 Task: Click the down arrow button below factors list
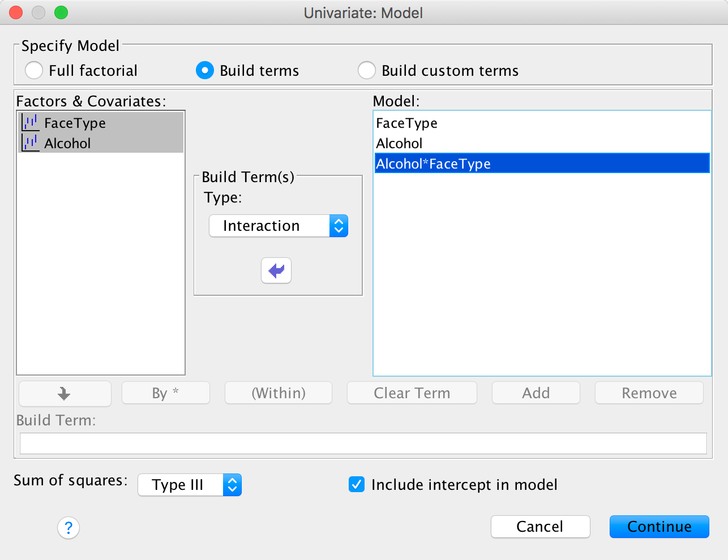65,393
